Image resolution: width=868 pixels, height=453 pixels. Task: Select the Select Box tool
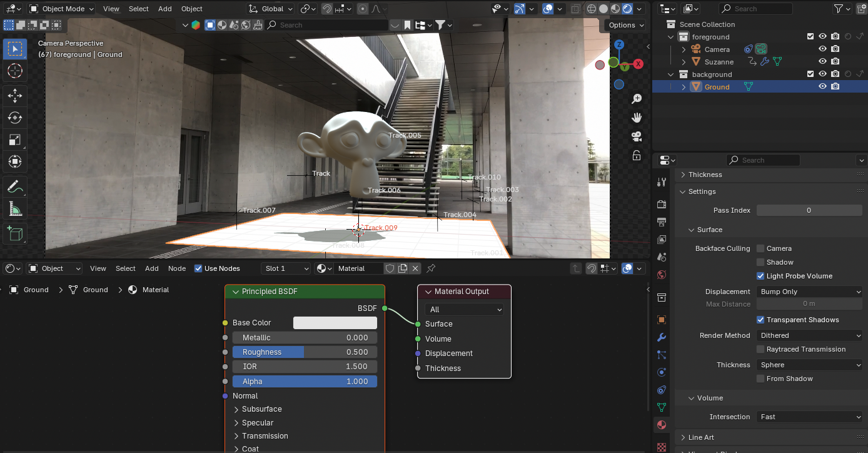click(15, 49)
